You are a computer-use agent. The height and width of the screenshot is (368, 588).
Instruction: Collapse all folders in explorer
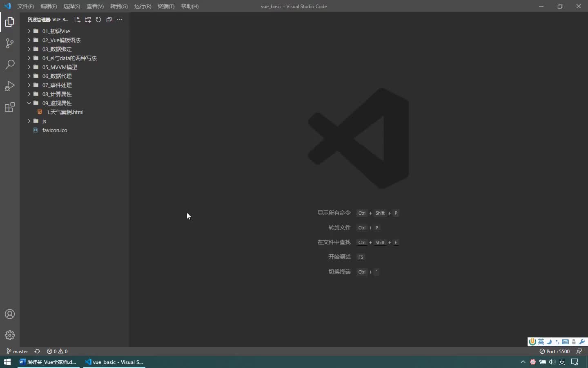[109, 20]
